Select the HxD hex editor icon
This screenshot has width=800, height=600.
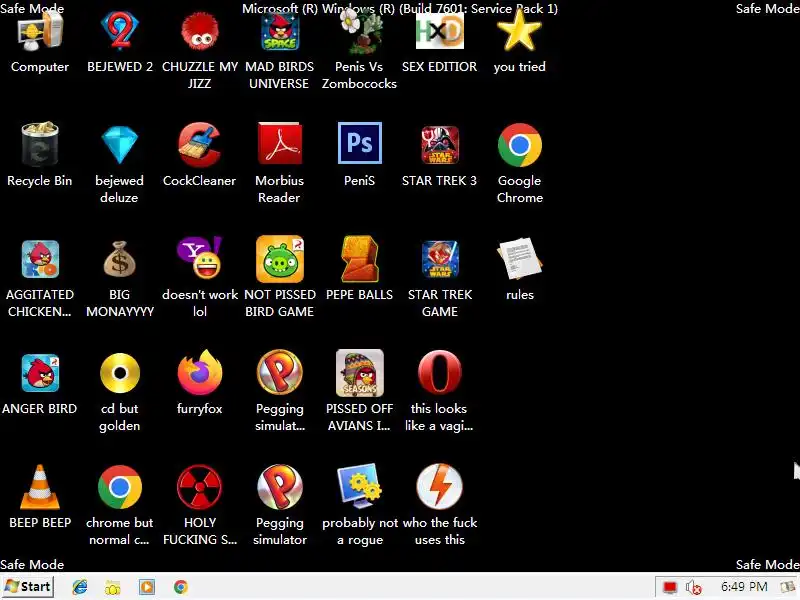440,32
